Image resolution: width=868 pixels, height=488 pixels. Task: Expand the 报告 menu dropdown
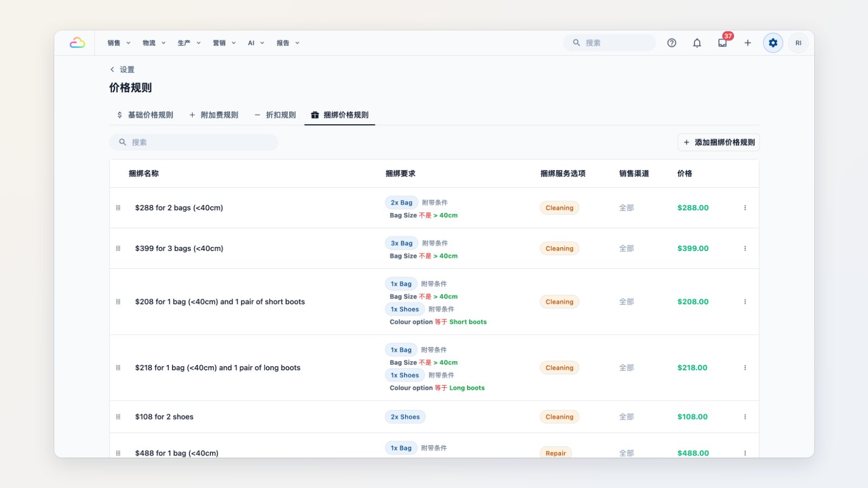[x=288, y=43]
